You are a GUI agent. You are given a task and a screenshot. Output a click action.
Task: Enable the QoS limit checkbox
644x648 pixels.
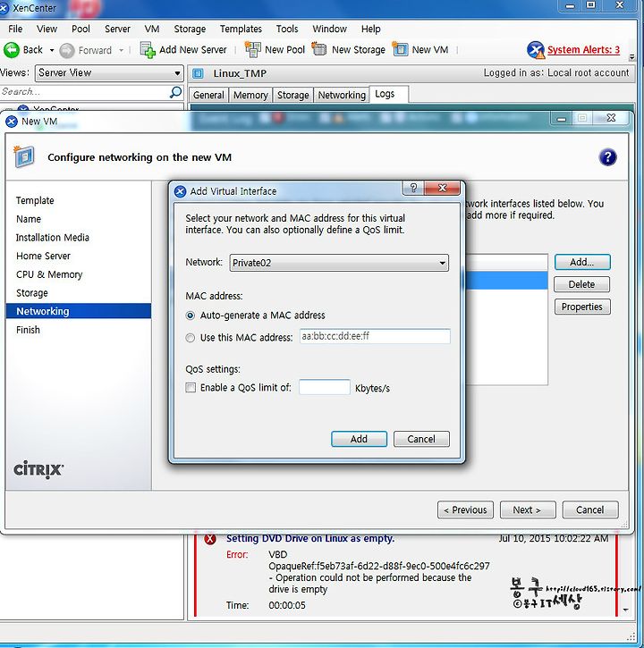tap(191, 388)
